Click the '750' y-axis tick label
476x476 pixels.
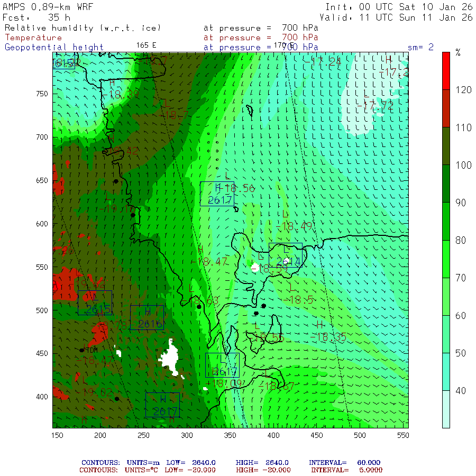coord(42,94)
